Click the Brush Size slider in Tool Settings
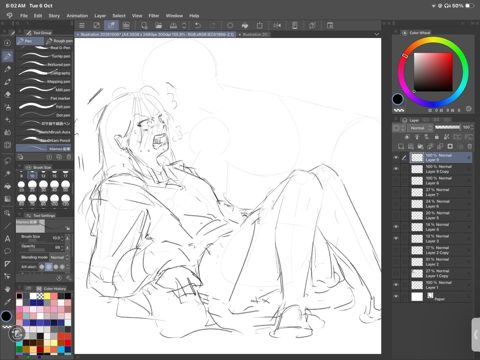 [x=32, y=241]
